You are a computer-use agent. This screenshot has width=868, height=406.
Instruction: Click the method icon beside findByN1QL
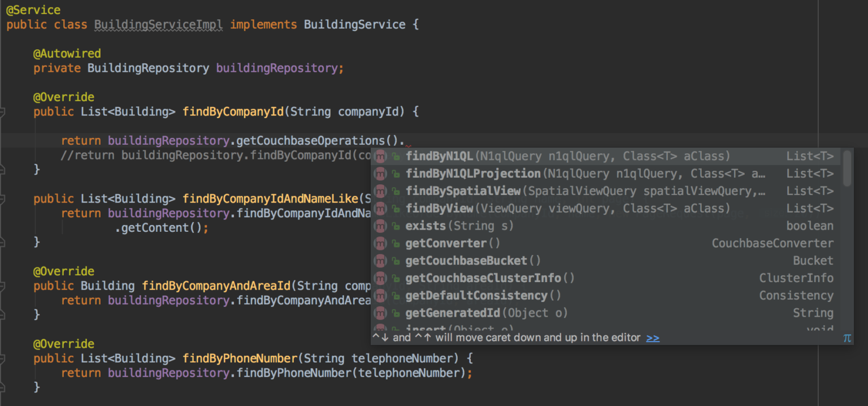(x=380, y=156)
